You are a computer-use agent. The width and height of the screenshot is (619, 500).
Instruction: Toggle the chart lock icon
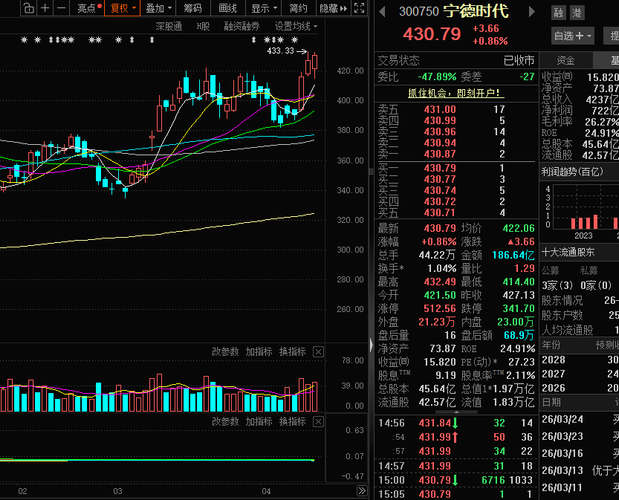click(28, 8)
